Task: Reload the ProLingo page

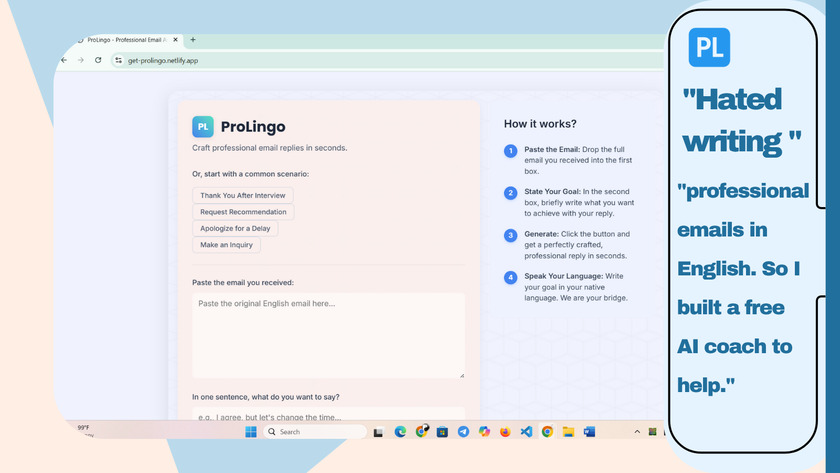Action: pyautogui.click(x=98, y=60)
